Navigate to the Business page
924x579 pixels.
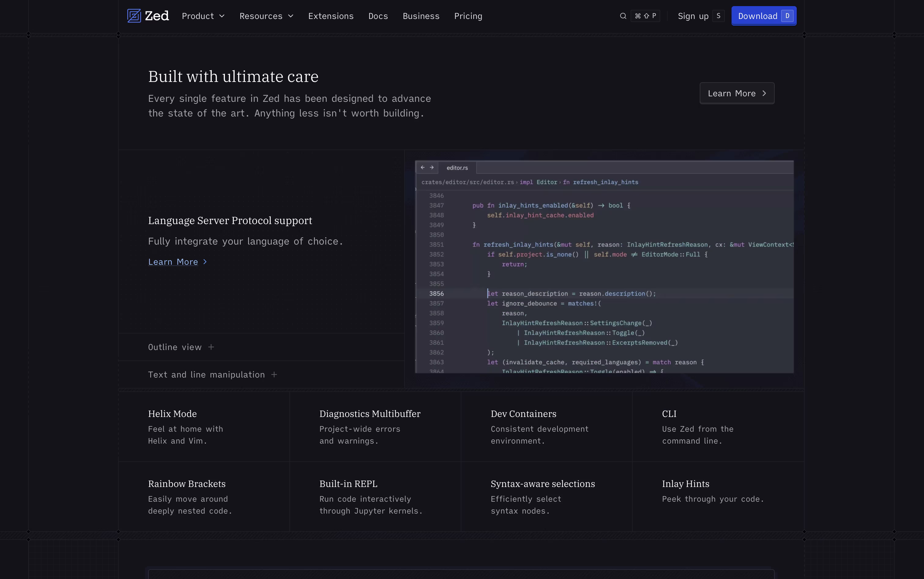click(x=421, y=16)
